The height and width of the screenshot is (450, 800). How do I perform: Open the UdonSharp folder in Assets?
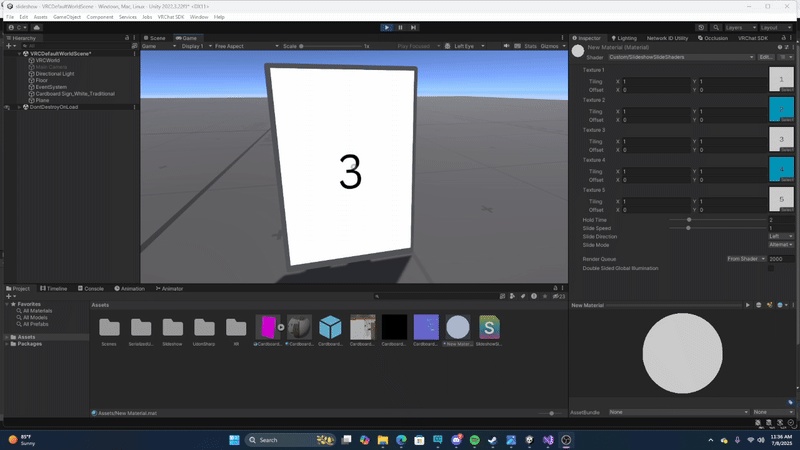coord(204,331)
